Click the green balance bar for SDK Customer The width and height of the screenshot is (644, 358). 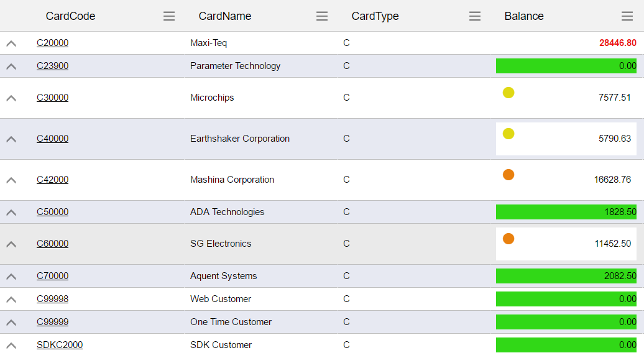point(566,345)
